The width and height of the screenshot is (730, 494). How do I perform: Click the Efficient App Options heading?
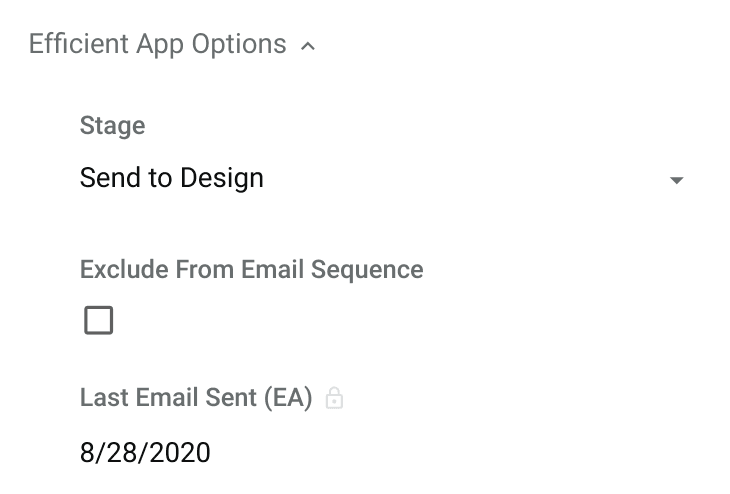point(158,45)
